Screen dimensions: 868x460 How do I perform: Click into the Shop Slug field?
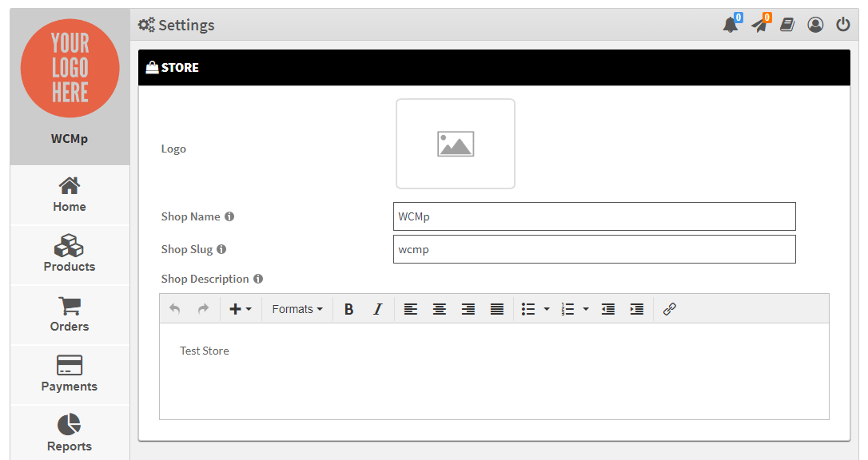pos(594,249)
